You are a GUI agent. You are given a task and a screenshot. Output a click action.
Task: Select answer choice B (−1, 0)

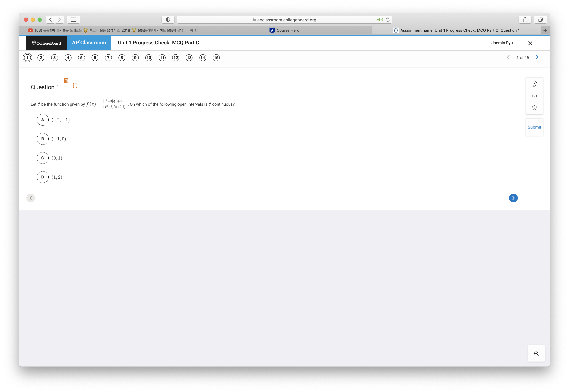click(x=43, y=139)
